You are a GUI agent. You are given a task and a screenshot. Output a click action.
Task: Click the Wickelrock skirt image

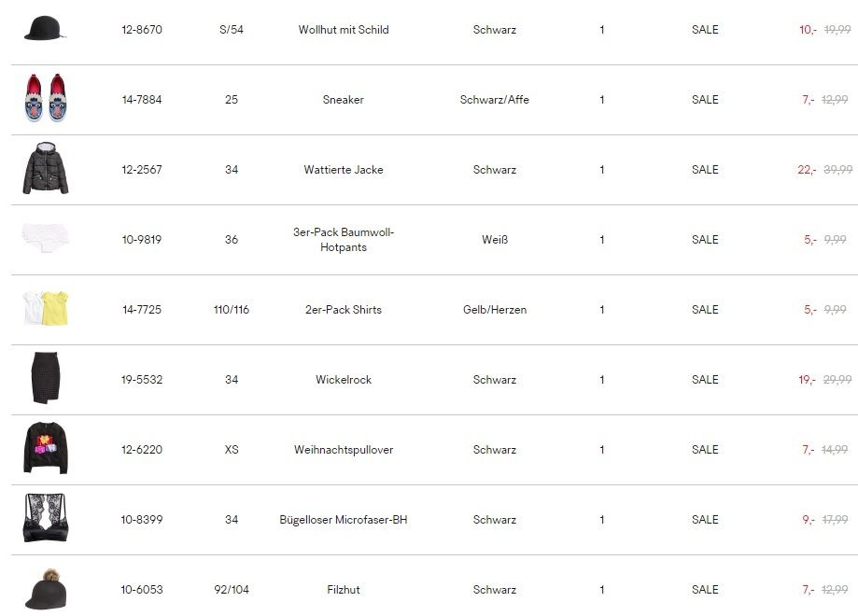(x=46, y=378)
